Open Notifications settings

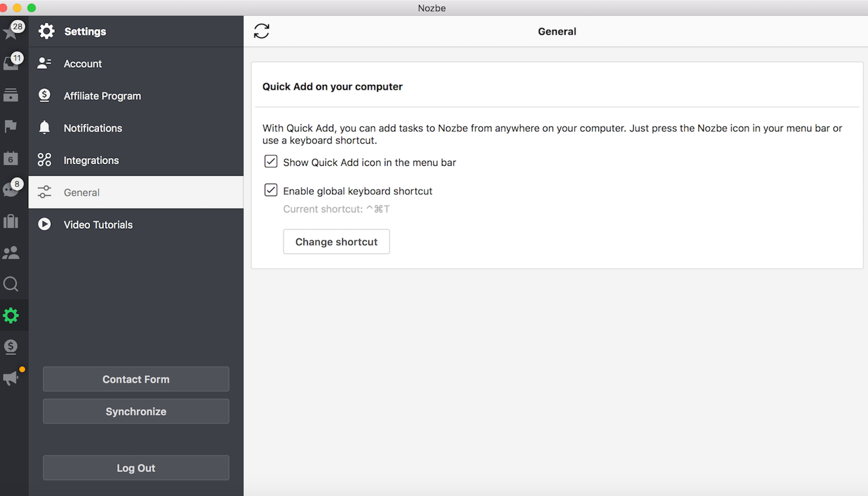coord(136,128)
